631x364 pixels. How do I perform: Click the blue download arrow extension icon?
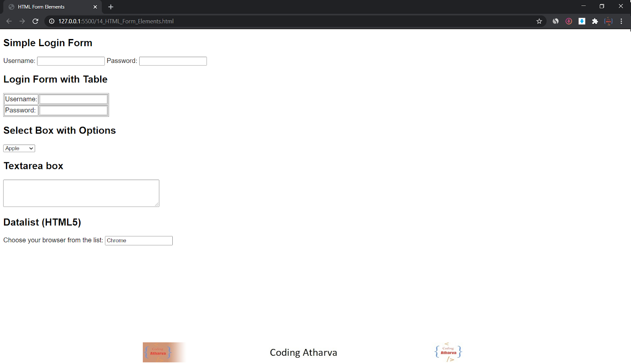(582, 21)
